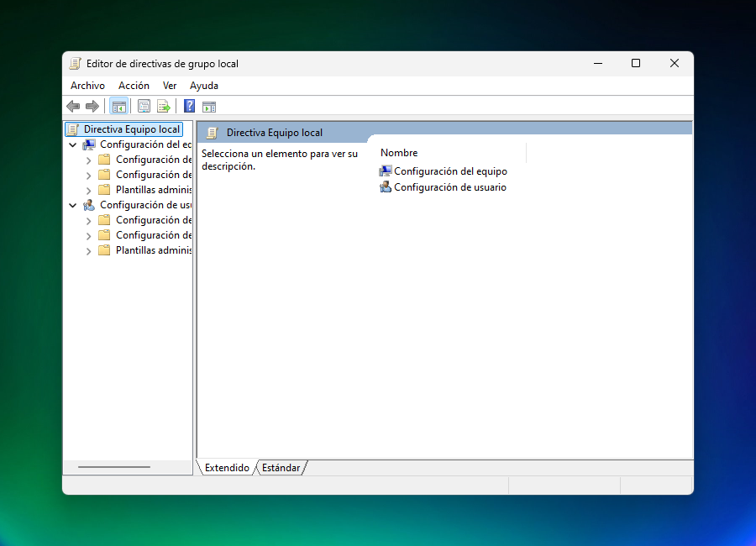This screenshot has width=756, height=546.
Task: Select Configuración de us label in the tree
Action: click(145, 205)
